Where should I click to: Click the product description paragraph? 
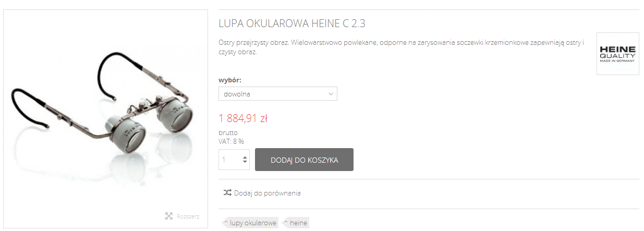click(401, 47)
